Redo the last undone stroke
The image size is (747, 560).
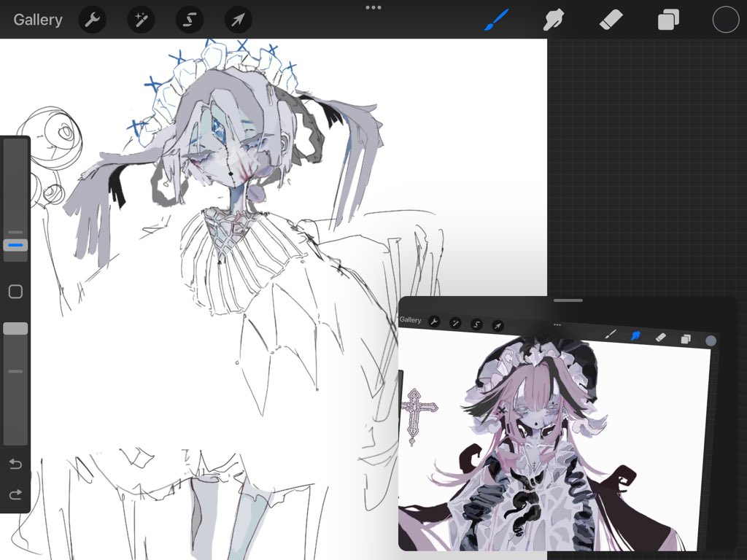[x=15, y=494]
